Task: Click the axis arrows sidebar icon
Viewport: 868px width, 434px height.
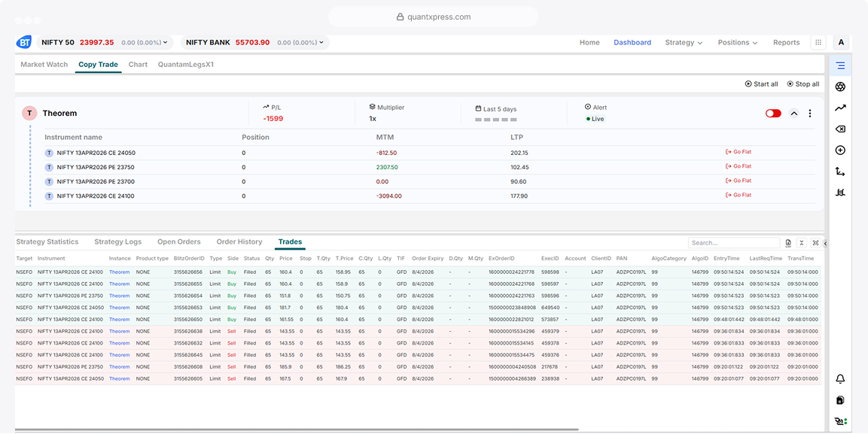Action: pos(840,172)
